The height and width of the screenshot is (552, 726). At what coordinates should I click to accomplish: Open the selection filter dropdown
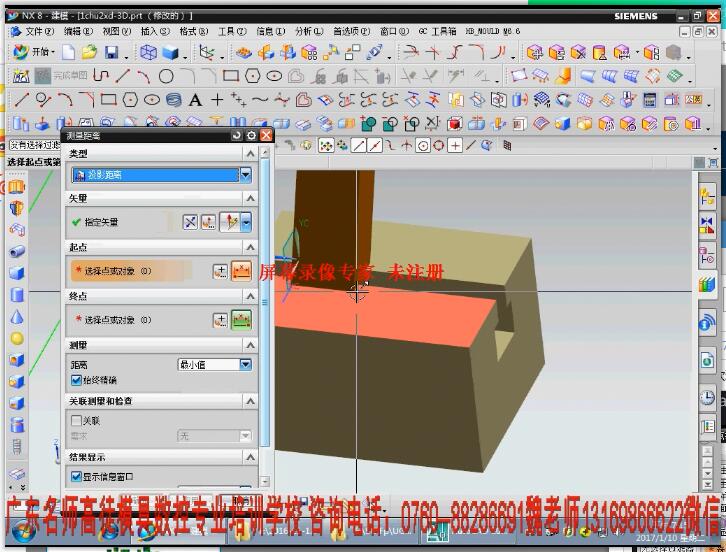pyautogui.click(x=35, y=145)
